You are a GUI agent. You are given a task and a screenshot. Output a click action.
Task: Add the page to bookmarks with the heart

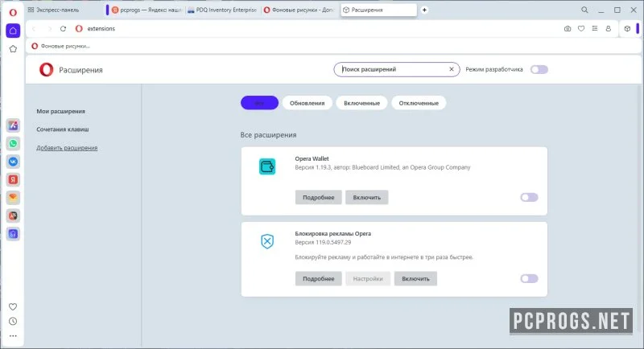(x=581, y=29)
